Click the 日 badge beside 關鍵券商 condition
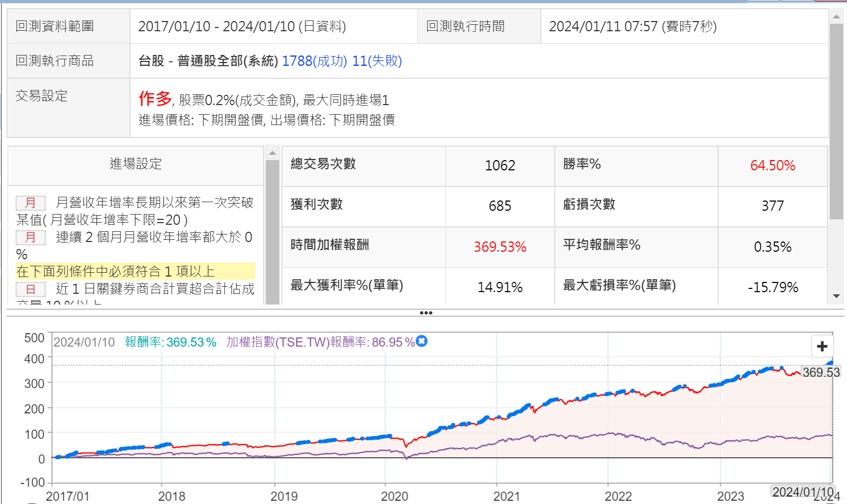The image size is (847, 504). tap(30, 289)
